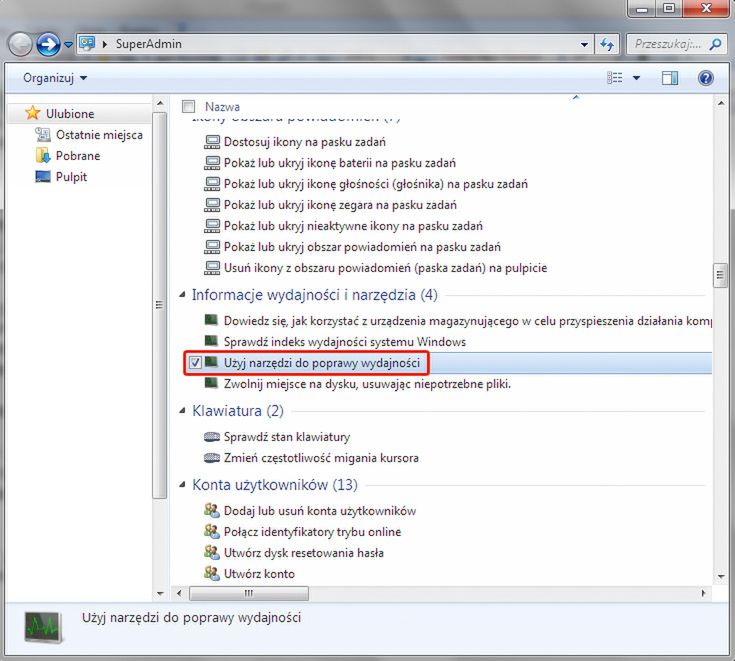Click the details pane title Użyj narzędzi do poprawy wydajności
This screenshot has height=661, width=735.
pos(191,618)
